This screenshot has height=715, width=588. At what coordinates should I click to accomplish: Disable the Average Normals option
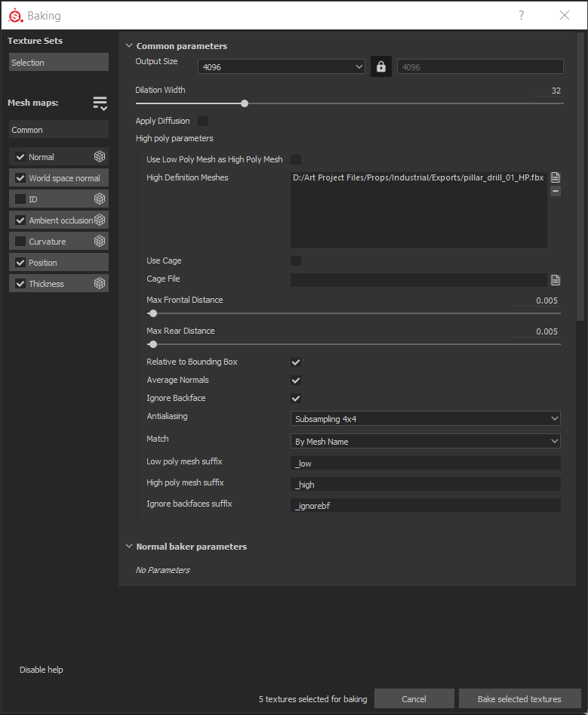295,380
